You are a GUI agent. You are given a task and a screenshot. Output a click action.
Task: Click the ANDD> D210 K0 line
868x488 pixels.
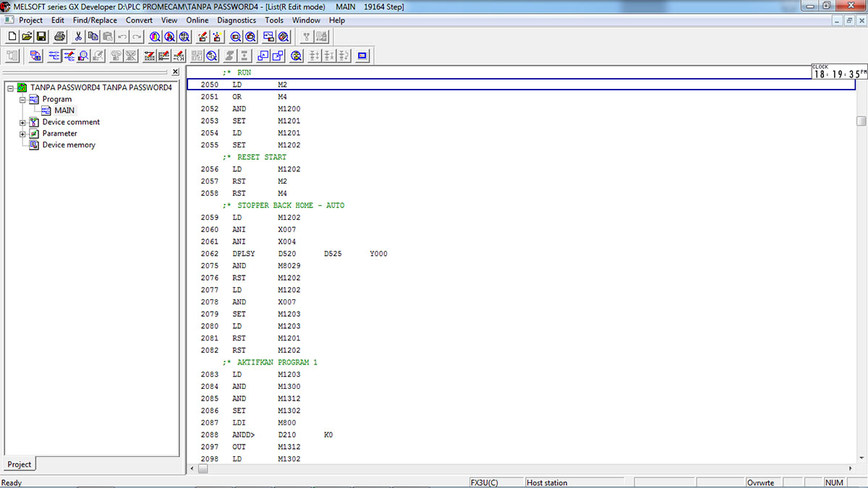pos(268,435)
